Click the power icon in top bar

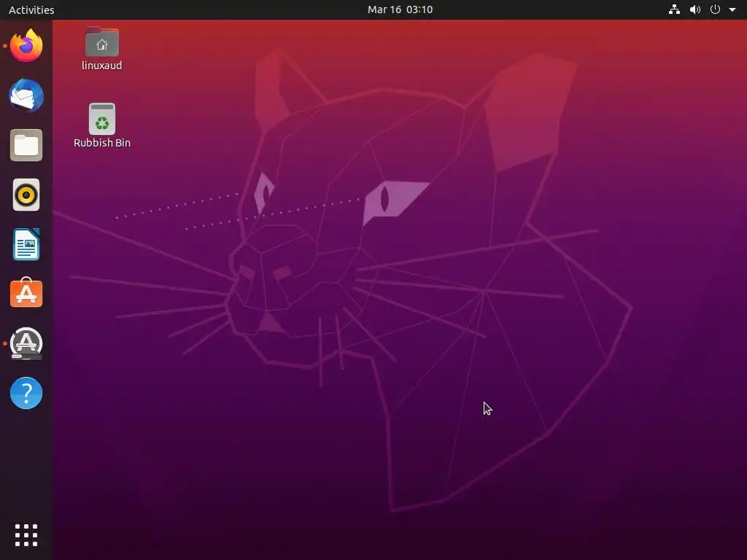pyautogui.click(x=715, y=9)
